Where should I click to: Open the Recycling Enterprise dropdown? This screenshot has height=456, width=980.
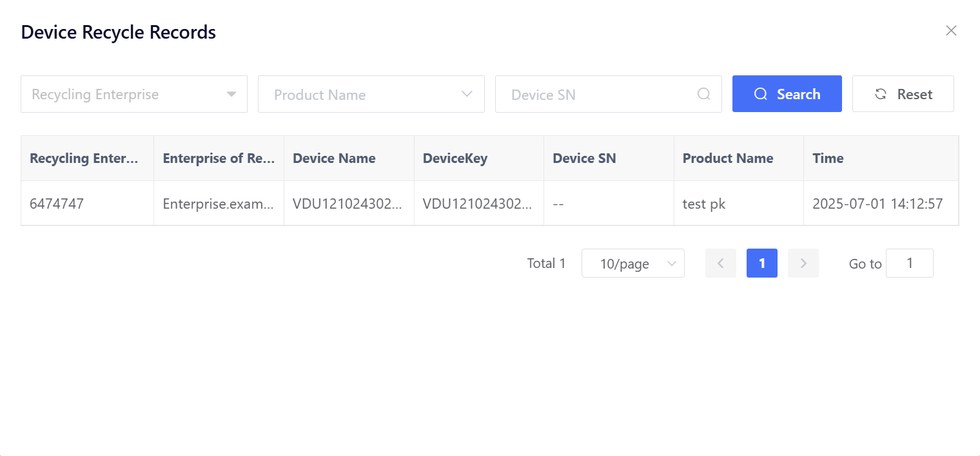pos(134,94)
